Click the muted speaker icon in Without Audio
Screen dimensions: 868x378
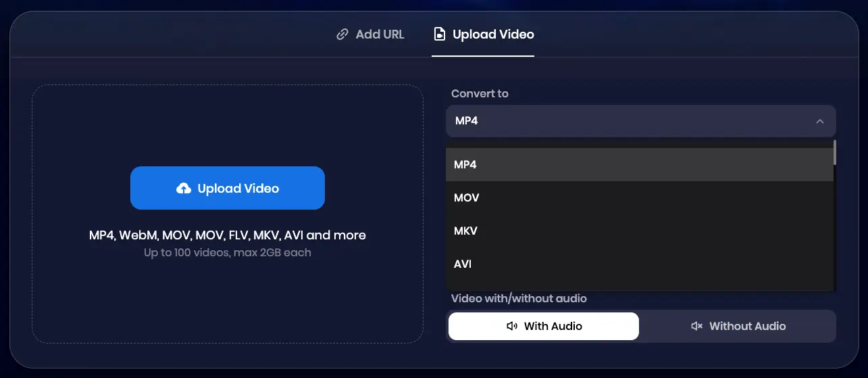[697, 327]
